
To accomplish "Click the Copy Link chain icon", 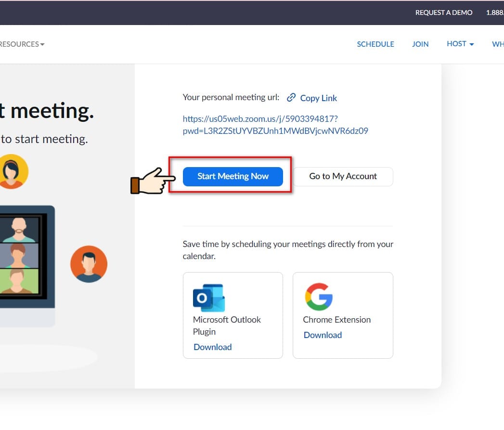I will [x=292, y=97].
